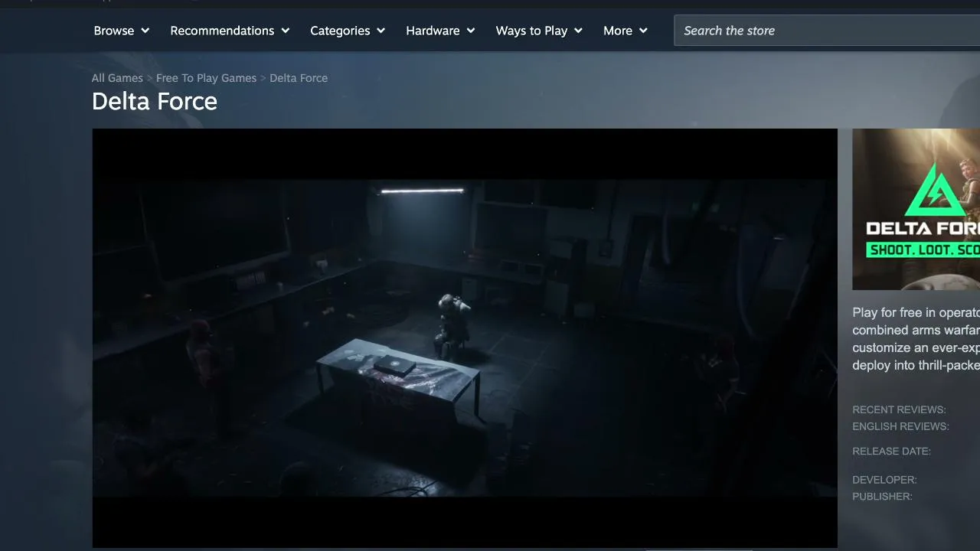Open the More menu
This screenshot has height=551, width=980.
(x=625, y=31)
